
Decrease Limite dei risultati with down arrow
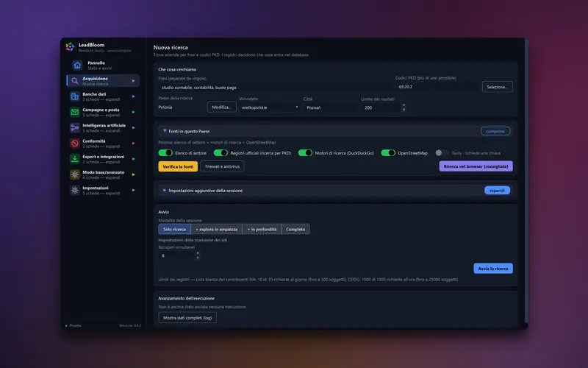[404, 110]
